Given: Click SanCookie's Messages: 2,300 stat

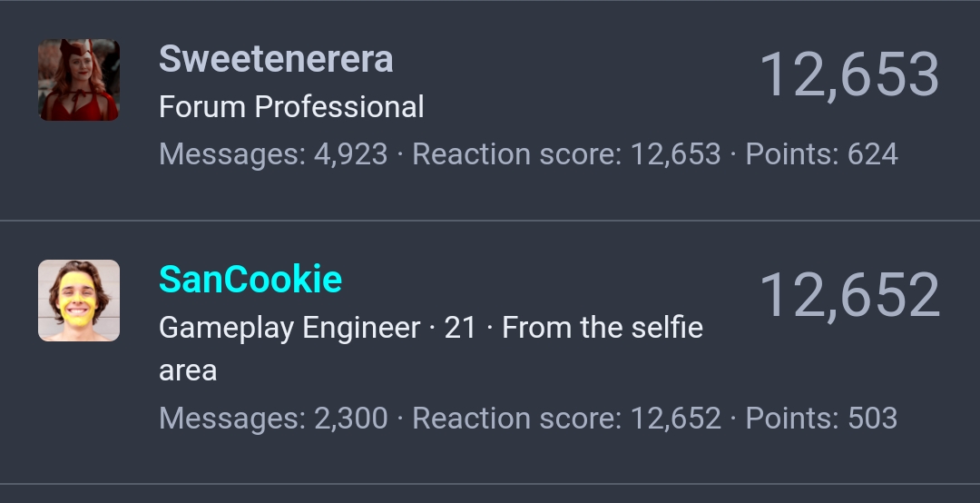Looking at the screenshot, I should pos(273,418).
